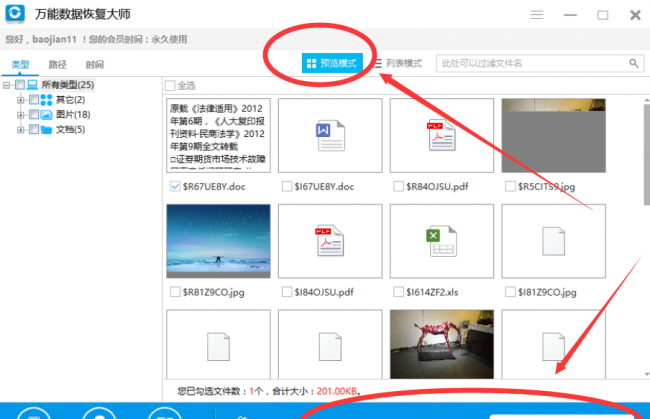Tick the 所有类型(25) tree checkbox

point(20,85)
